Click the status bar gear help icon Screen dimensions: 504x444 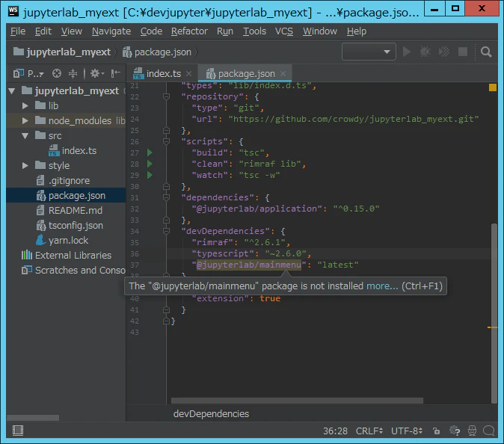pos(455,431)
